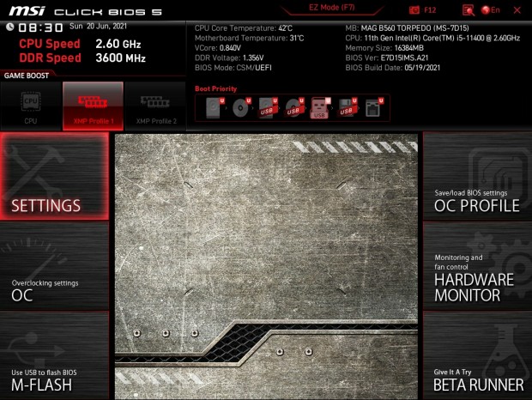This screenshot has height=400, width=532.
Task: Disable XMP Profile 1
Action: pos(93,106)
